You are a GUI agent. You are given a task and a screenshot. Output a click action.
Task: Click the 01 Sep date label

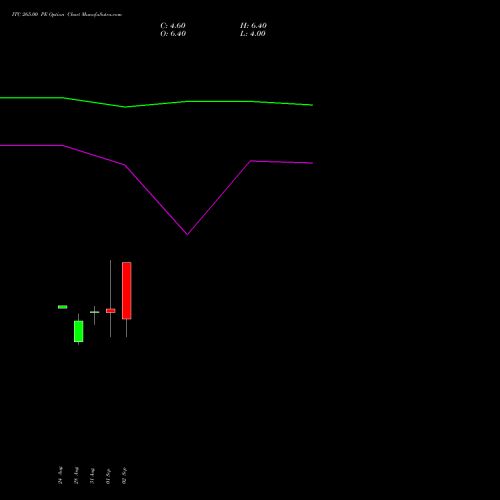coord(108,476)
